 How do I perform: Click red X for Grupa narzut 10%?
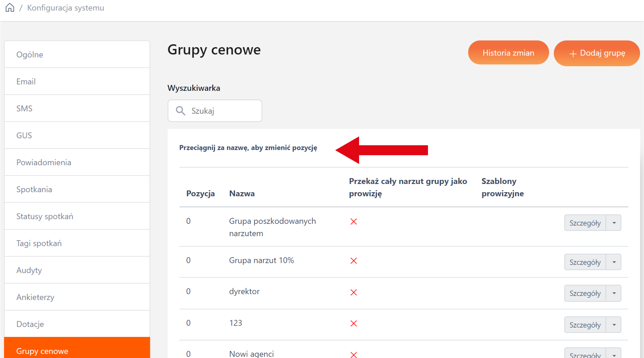353,261
